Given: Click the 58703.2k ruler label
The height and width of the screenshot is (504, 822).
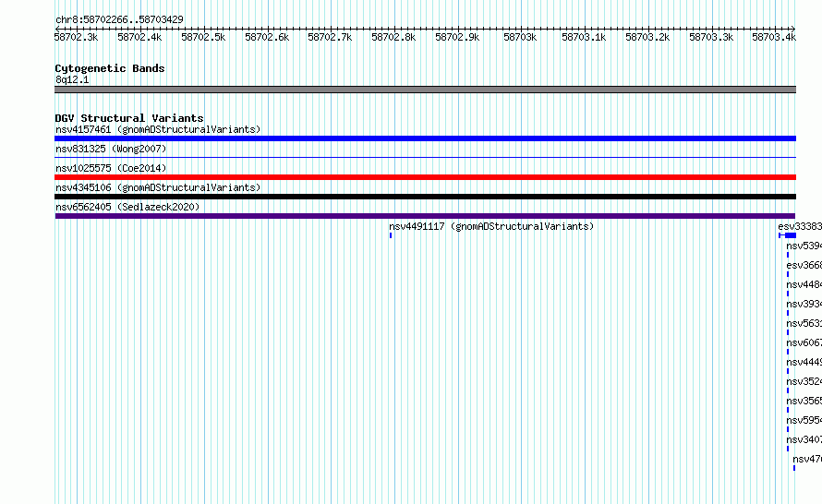Looking at the screenshot, I should tap(647, 37).
